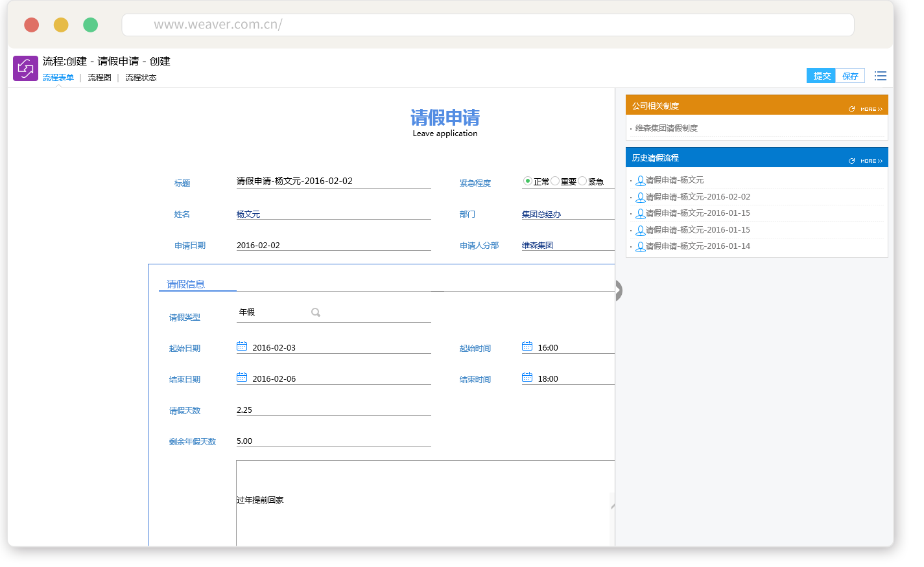The image size is (924, 567).
Task: Expand MORE in the 公司相关制度 panel
Action: 871,110
